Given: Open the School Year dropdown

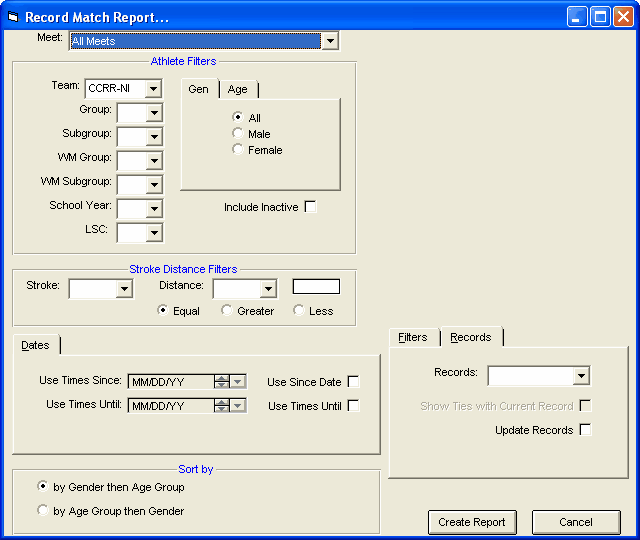Looking at the screenshot, I should click(153, 209).
